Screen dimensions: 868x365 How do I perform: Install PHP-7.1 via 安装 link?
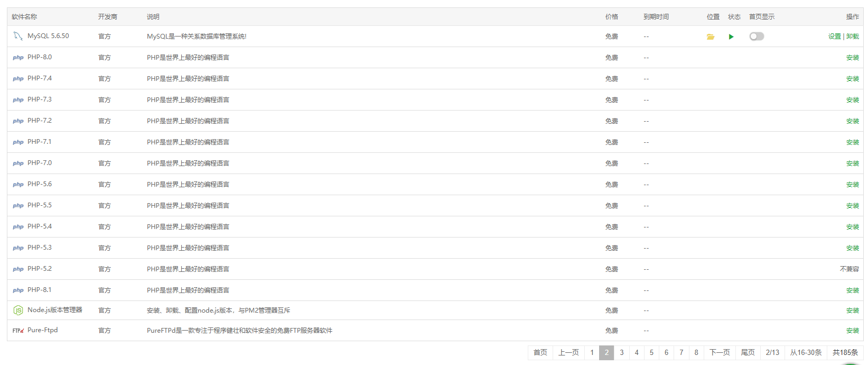pyautogui.click(x=853, y=142)
